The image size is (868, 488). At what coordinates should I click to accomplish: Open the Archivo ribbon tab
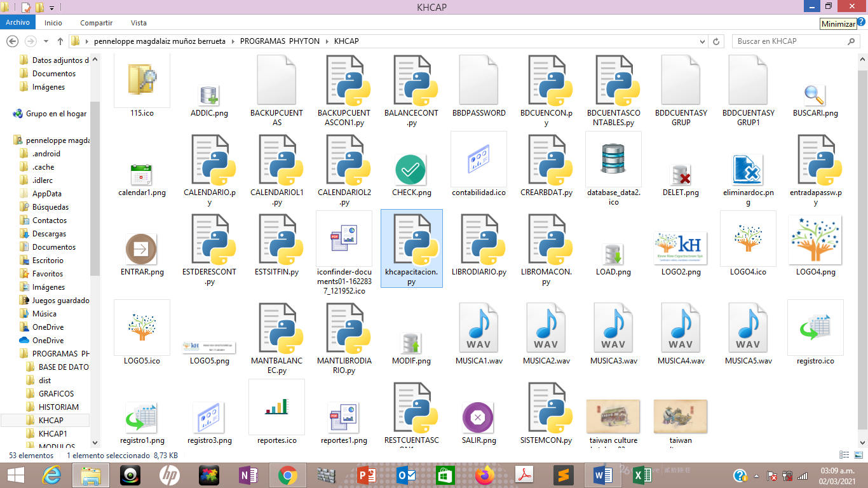pyautogui.click(x=18, y=22)
